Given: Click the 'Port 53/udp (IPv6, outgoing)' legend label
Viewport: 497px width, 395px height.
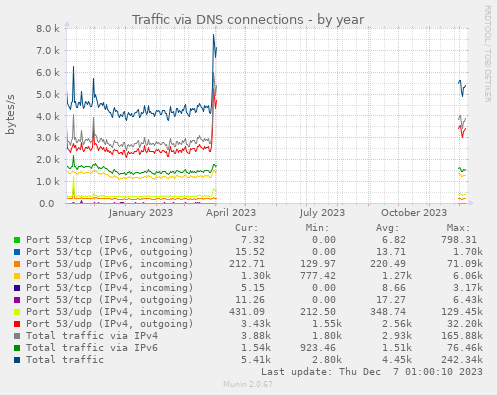Looking at the screenshot, I should coord(110,276).
